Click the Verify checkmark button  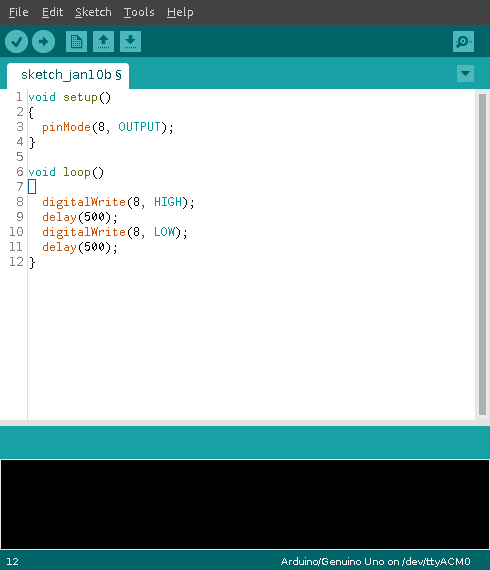[x=16, y=41]
